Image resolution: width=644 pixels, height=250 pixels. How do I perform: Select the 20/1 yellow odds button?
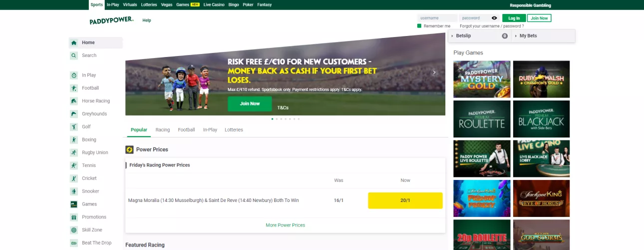click(x=405, y=200)
